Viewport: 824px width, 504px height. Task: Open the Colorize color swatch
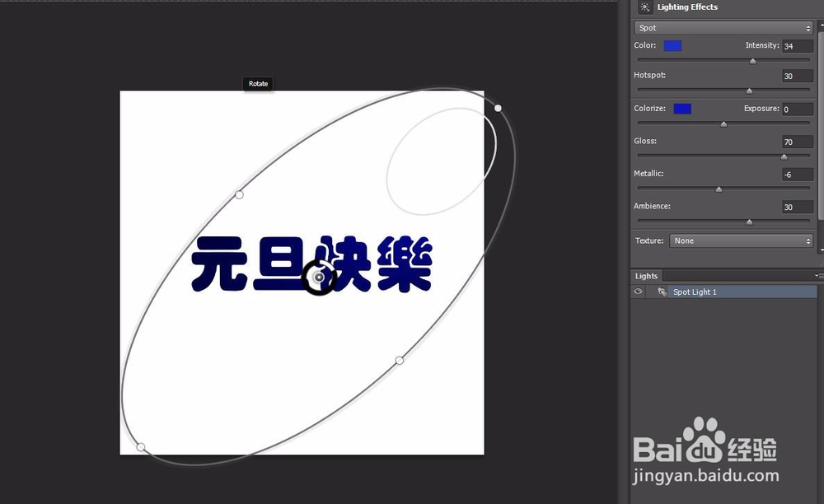(x=682, y=109)
